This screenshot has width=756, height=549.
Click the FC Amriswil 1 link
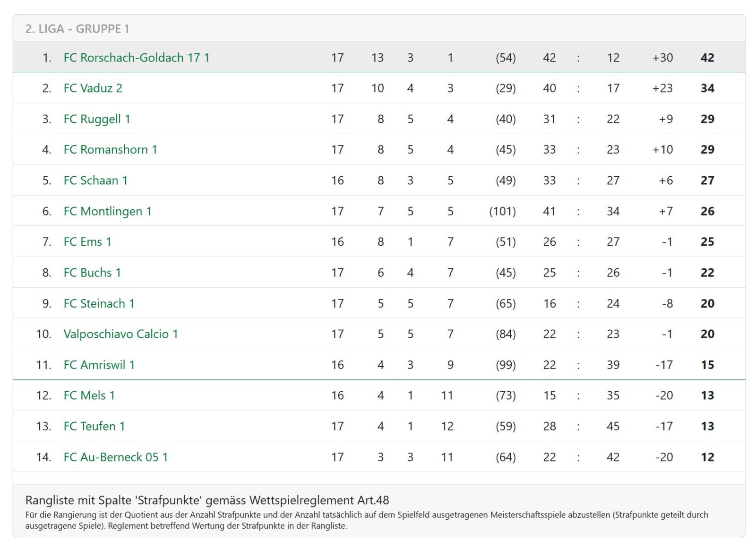tap(99, 365)
